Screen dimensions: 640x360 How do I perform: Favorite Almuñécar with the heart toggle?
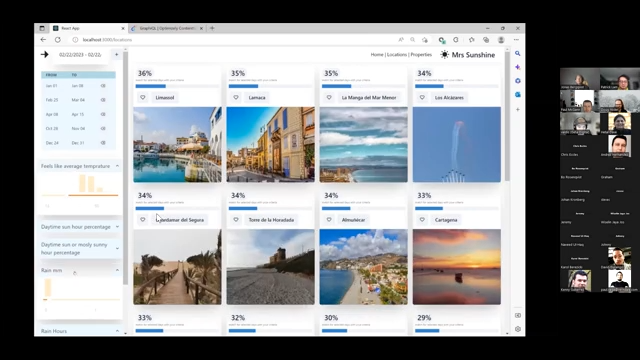(329, 220)
